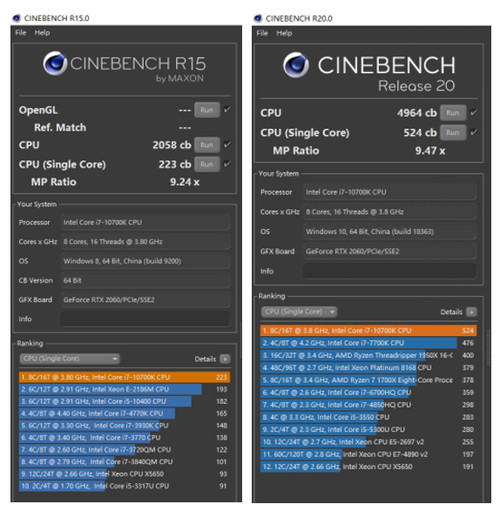Viewport: 500px width, 511px height.
Task: Toggle the OpenGL test checkbox in R15
Action: click(227, 110)
